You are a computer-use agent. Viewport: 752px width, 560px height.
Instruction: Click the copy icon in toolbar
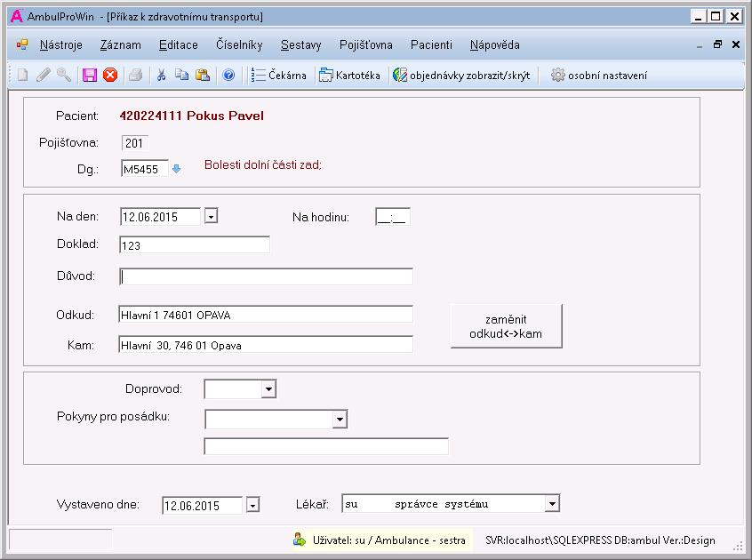pyautogui.click(x=181, y=75)
